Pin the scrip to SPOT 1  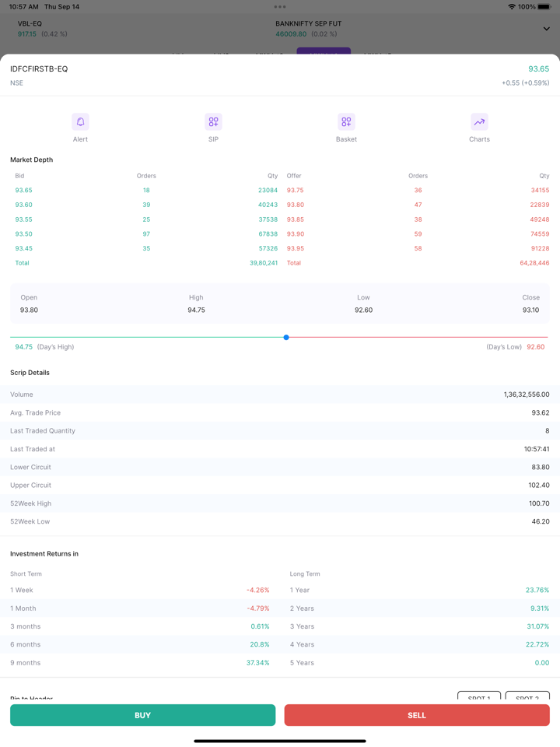(x=478, y=697)
